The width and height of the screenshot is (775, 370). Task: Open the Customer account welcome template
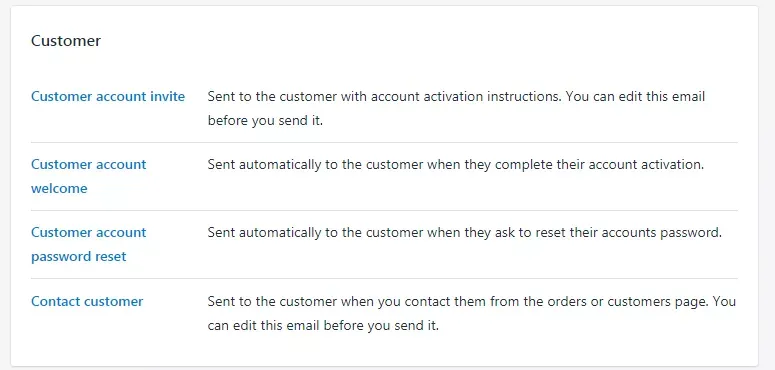pyautogui.click(x=88, y=176)
